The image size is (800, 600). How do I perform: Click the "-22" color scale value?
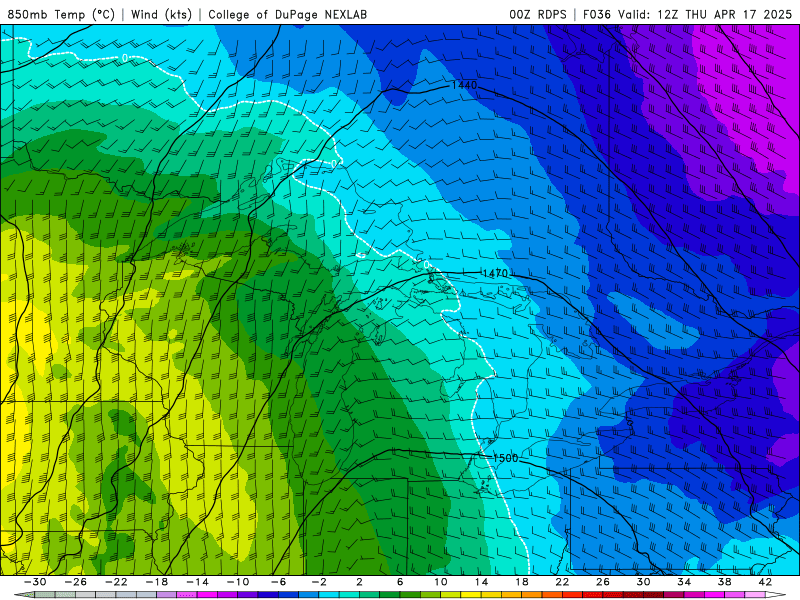click(116, 582)
